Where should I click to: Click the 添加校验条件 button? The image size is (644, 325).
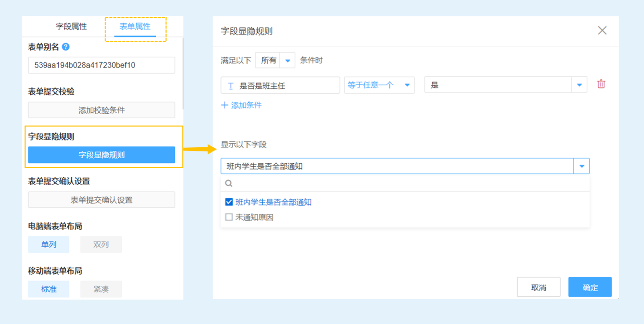pos(101,110)
